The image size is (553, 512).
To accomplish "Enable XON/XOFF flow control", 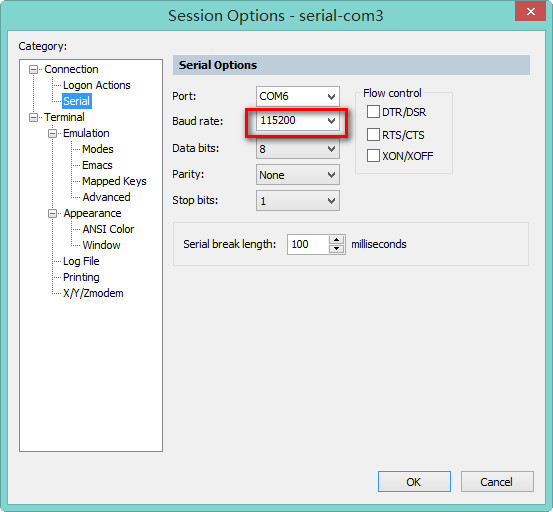I will click(x=373, y=156).
